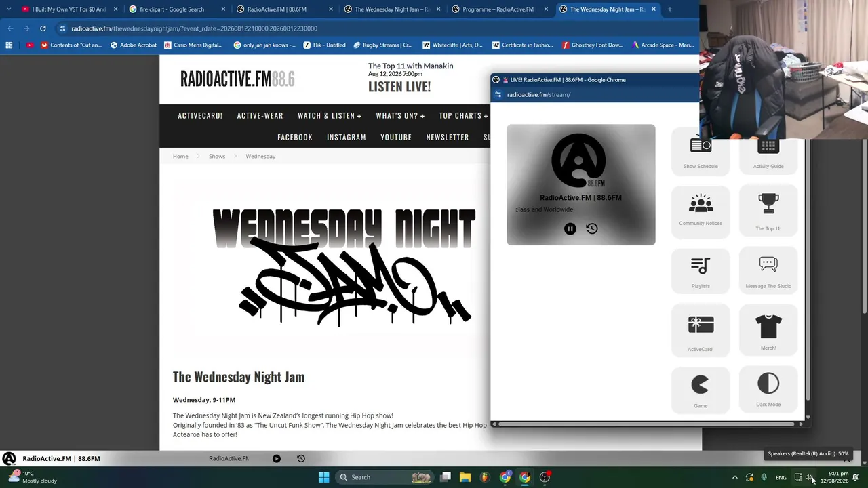Open The Top 11 with Manakin link

(x=411, y=66)
